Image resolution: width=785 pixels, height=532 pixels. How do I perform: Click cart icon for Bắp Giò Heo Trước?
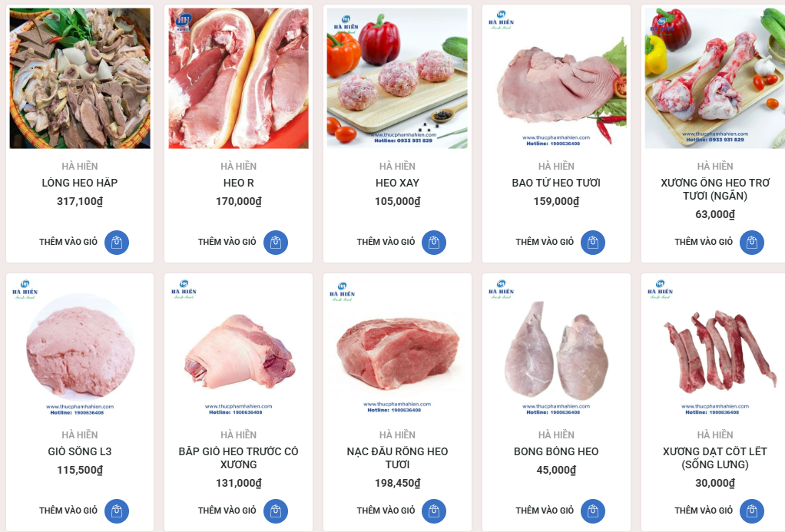point(275,511)
